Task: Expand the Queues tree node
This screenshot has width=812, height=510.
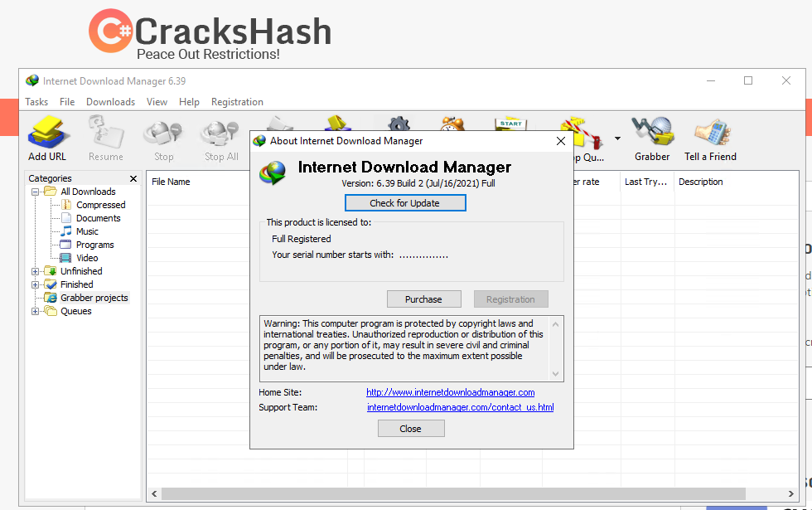Action: click(x=35, y=312)
